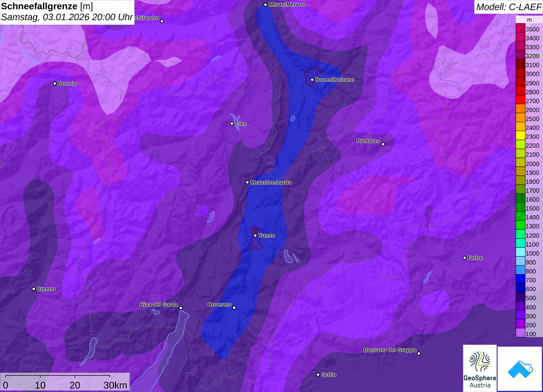This screenshot has height=392, width=543.
Task: Click the Schio map label
Action: point(329,375)
